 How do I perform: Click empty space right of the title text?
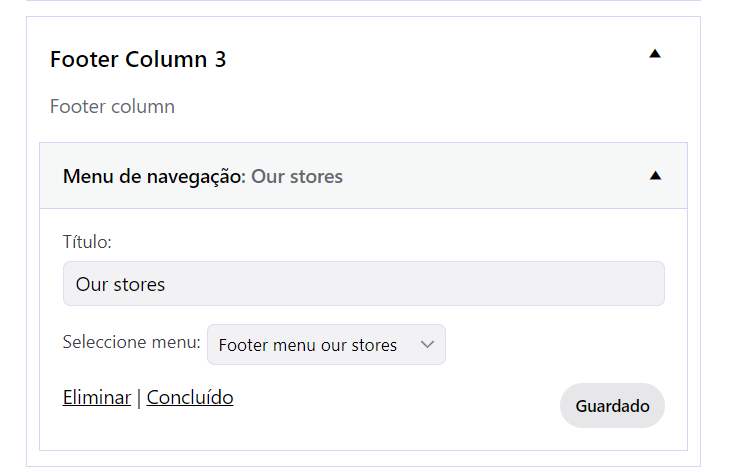pyautogui.click(x=420, y=283)
